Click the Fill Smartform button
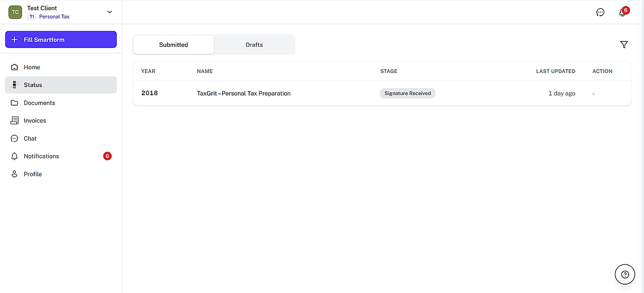The height and width of the screenshot is (293, 644). click(61, 39)
